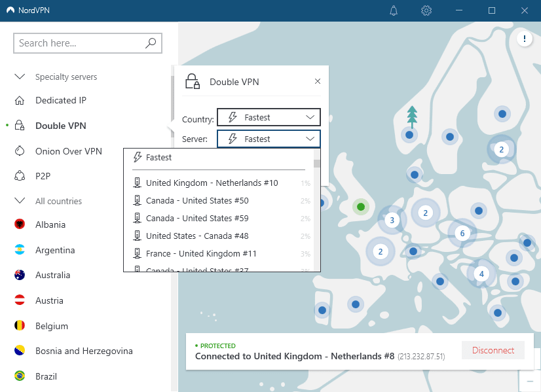
Task: Choose Bosnia and Herzegovina from list
Action: click(x=84, y=351)
